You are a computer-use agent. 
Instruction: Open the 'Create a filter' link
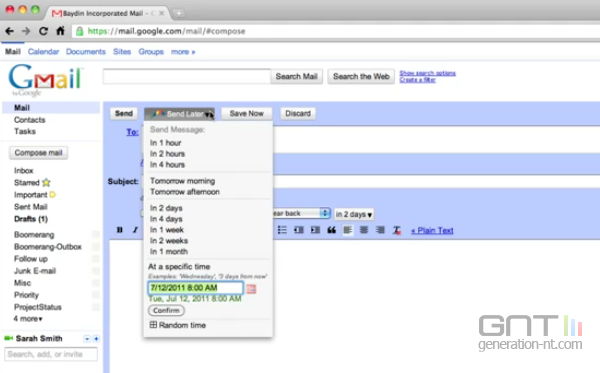point(417,80)
